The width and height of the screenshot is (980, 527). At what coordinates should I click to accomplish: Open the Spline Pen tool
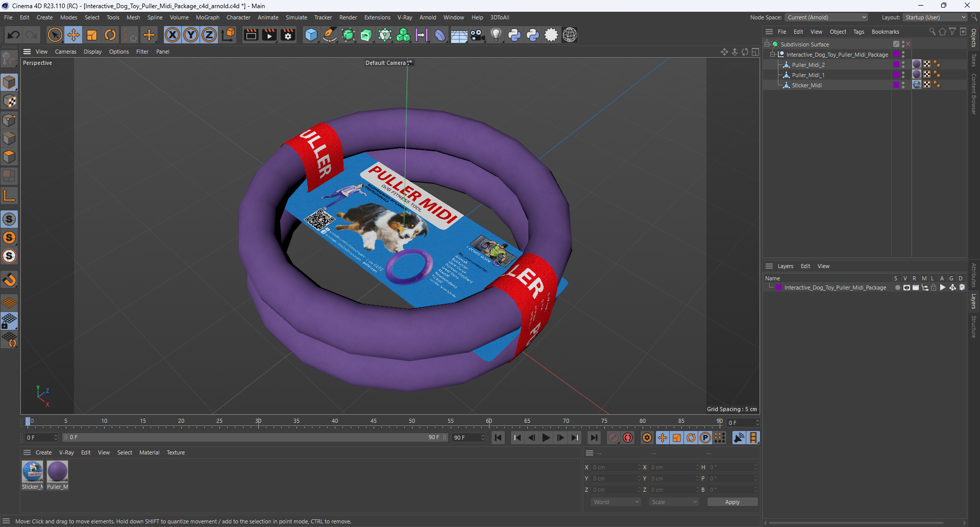(x=330, y=35)
